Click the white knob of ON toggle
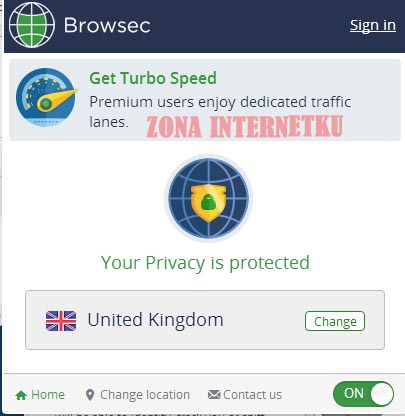Image resolution: width=405 pixels, height=416 pixels. [382, 394]
